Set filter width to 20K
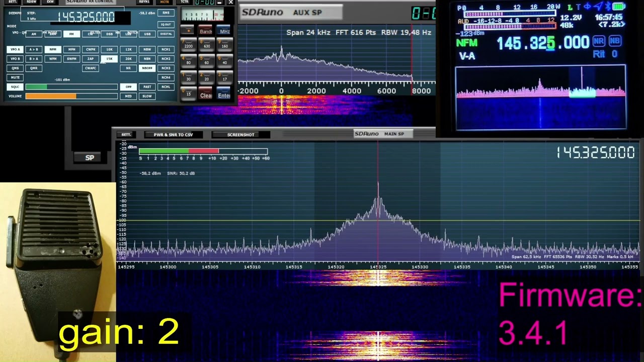 [x=128, y=58]
